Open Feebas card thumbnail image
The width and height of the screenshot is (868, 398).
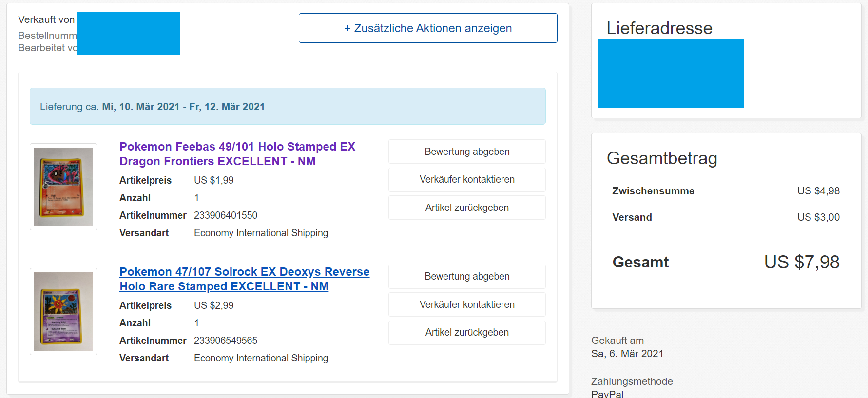pyautogui.click(x=63, y=187)
